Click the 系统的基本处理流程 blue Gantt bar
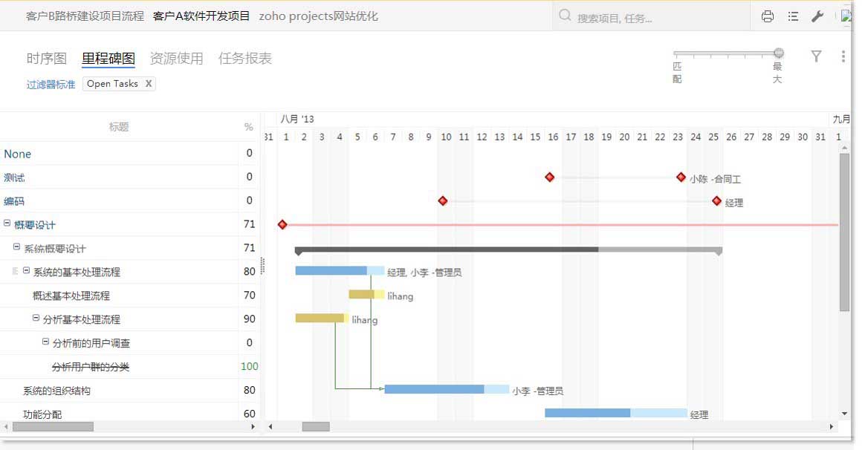The height and width of the screenshot is (450, 868). tap(340, 271)
